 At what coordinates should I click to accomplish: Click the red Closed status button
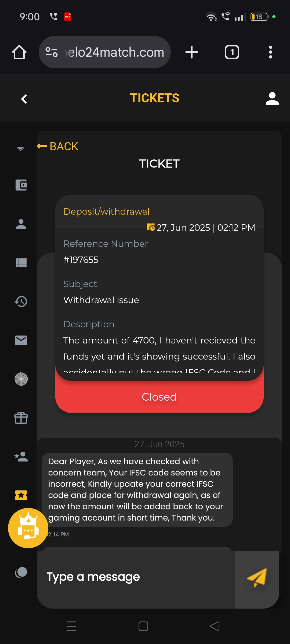(159, 397)
